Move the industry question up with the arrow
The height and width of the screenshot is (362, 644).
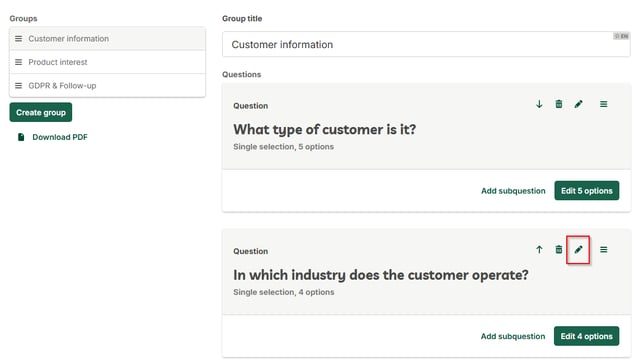coord(539,249)
